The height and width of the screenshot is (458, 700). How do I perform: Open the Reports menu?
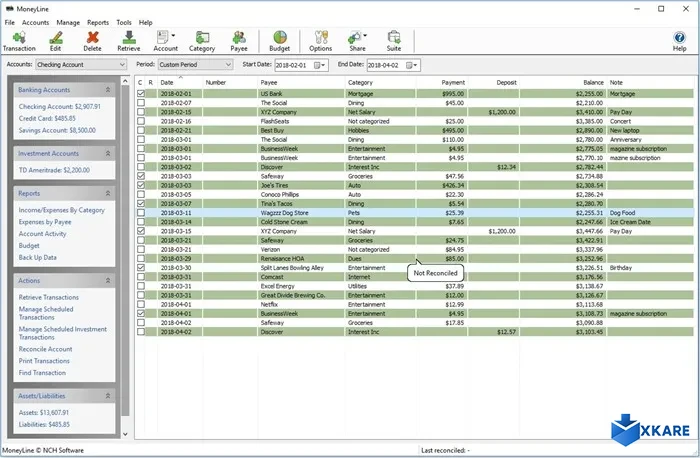(98, 22)
